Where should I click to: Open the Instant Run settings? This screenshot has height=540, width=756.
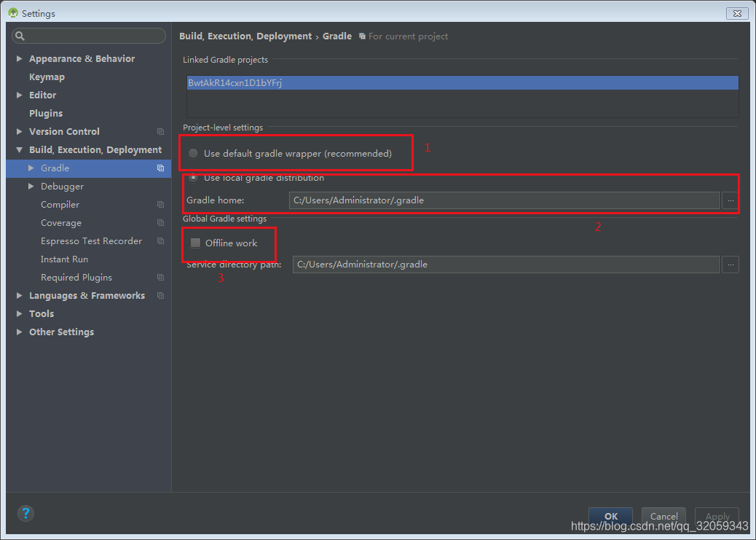(x=64, y=259)
